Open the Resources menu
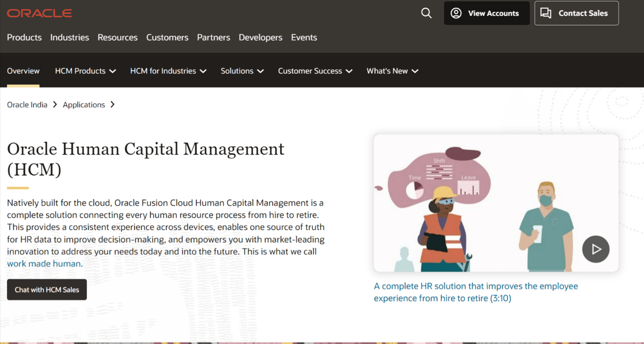 tap(118, 37)
